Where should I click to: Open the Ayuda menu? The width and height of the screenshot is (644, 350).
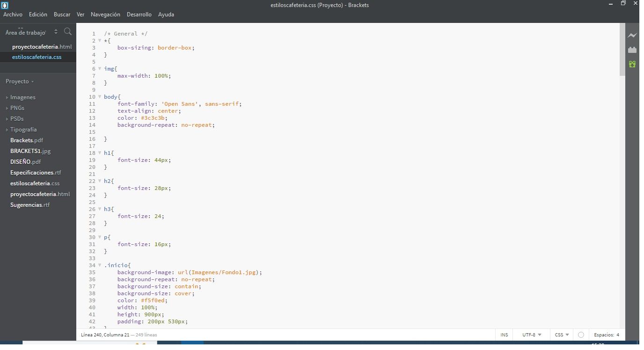[166, 15]
